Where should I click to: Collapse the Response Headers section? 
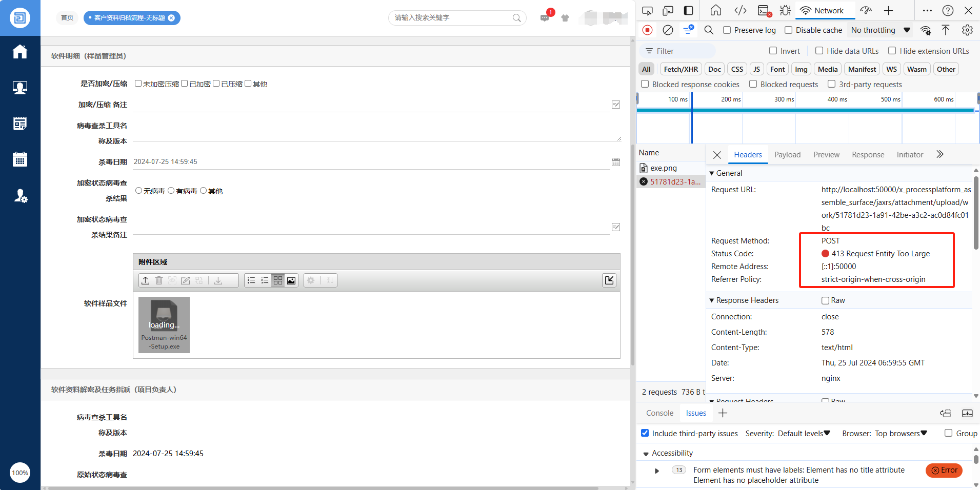click(x=712, y=300)
